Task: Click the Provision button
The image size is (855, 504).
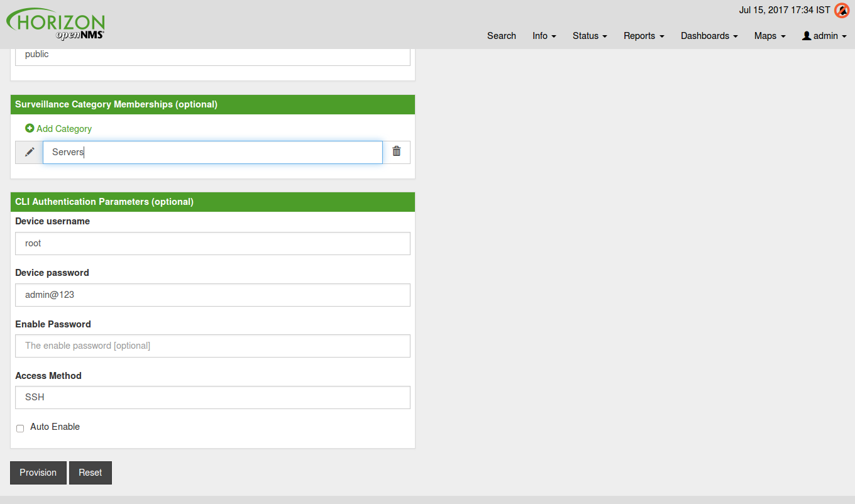Action: (x=38, y=473)
